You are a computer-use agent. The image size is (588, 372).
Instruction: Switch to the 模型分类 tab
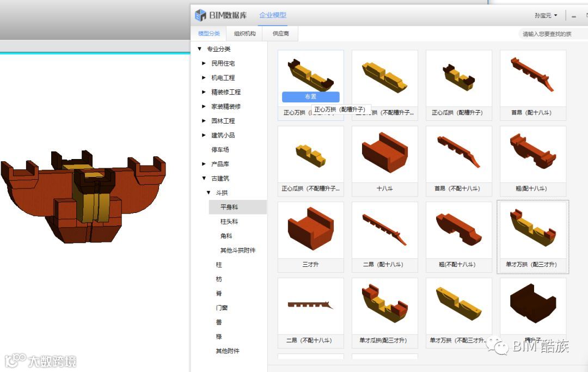tap(209, 33)
